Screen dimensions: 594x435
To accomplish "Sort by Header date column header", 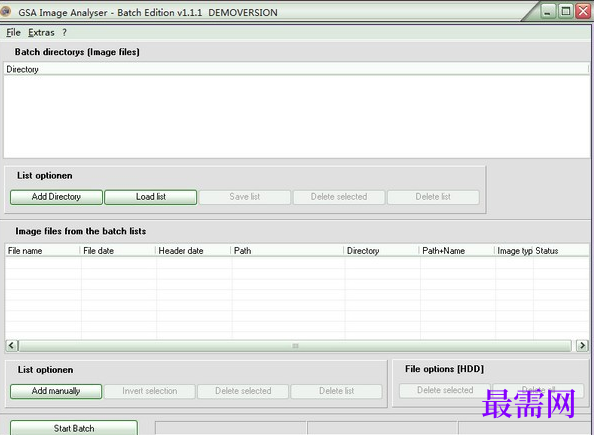I will [193, 251].
